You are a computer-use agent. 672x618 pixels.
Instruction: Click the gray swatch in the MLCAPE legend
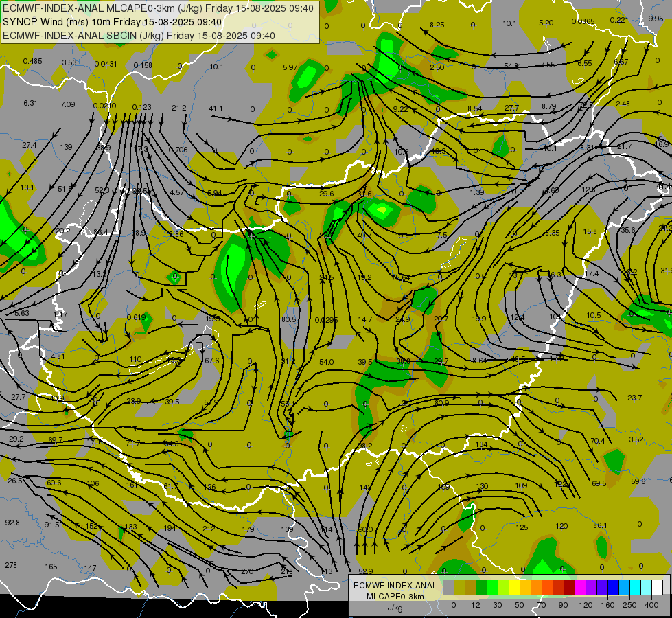tap(449, 588)
